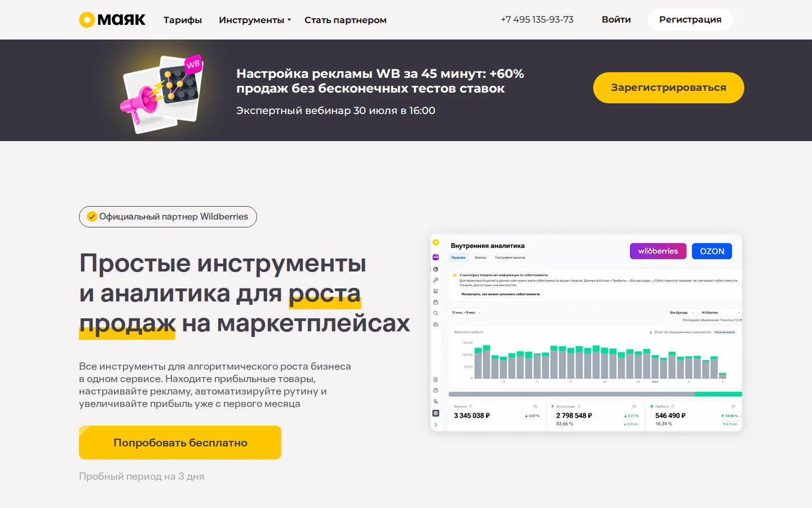Image resolution: width=812 pixels, height=508 pixels.
Task: Expand the dashboard sidebar with the chevron arrow
Action: pos(435,425)
